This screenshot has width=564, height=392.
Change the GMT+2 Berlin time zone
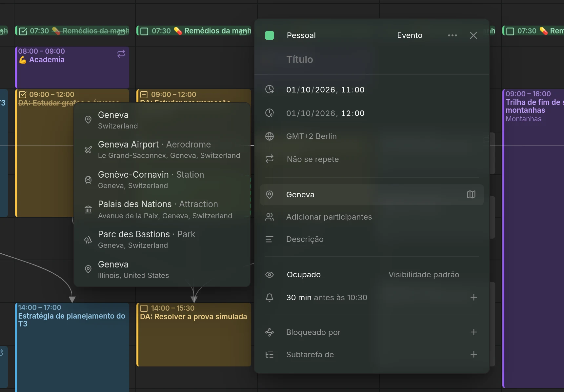(x=311, y=136)
